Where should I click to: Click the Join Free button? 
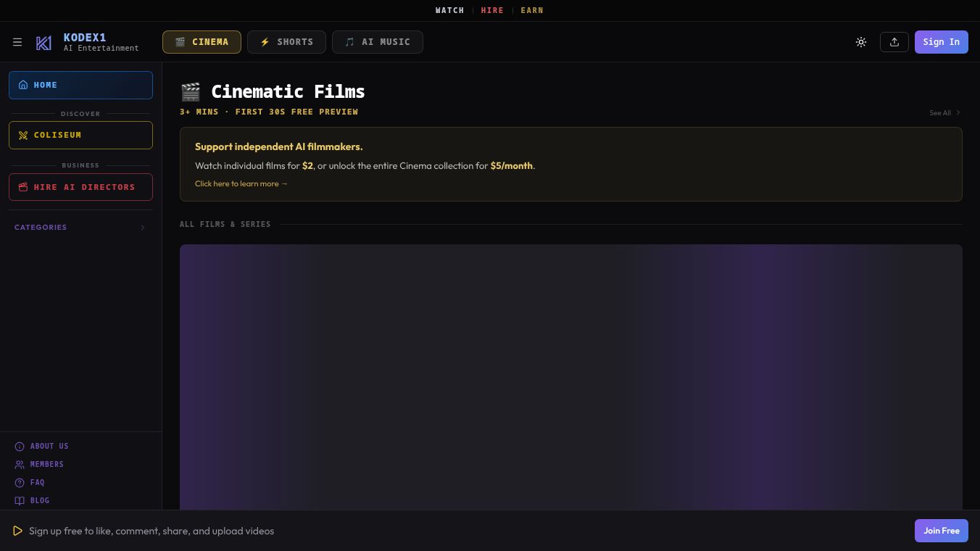(942, 531)
